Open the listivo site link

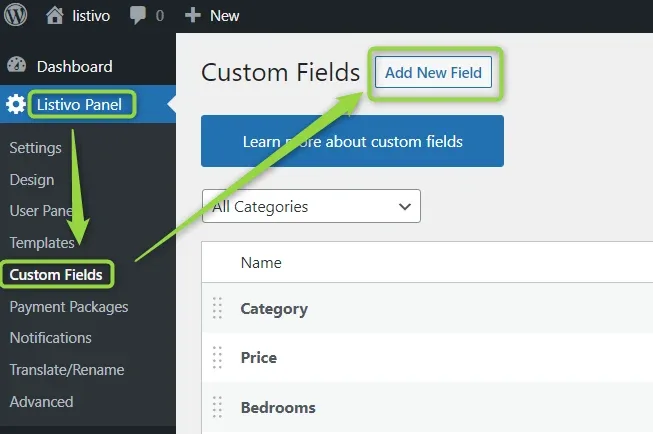tap(91, 16)
